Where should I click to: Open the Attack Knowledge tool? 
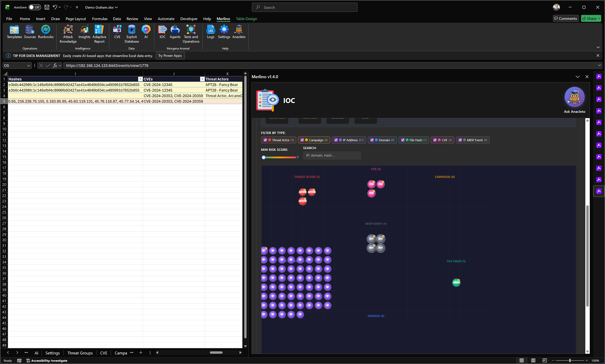click(x=68, y=34)
